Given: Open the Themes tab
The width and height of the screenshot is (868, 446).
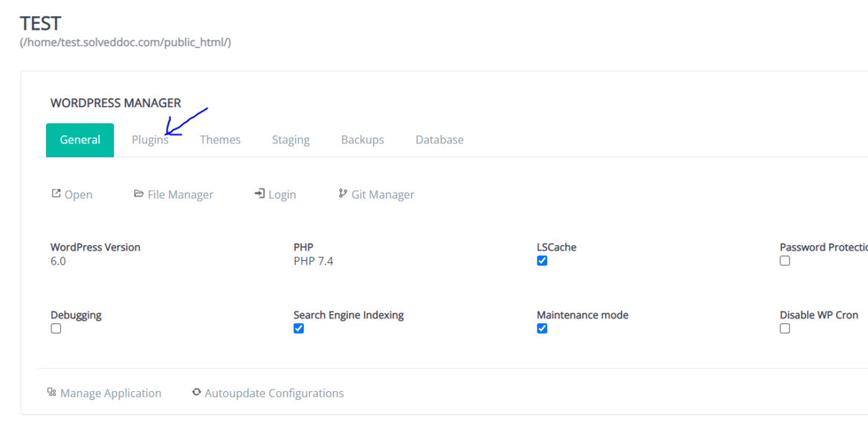Looking at the screenshot, I should tap(220, 139).
